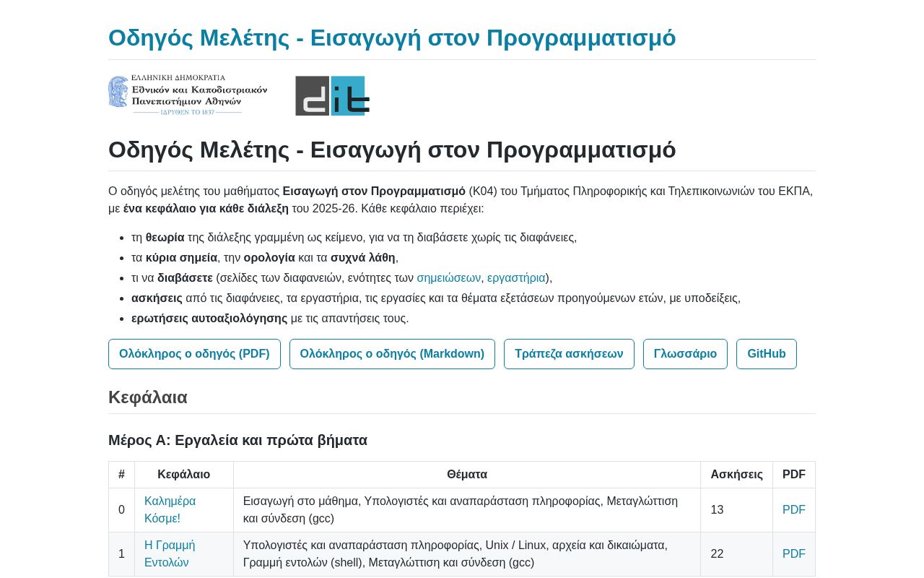This screenshot has height=578, width=924.
Task: Click the Ασκήσεις column header
Action: pos(736,474)
